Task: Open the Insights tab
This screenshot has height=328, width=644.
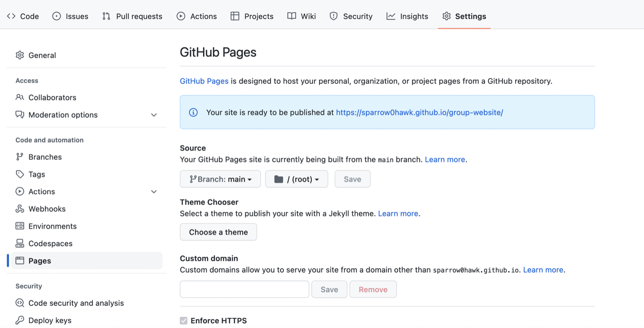Action: pyautogui.click(x=407, y=16)
